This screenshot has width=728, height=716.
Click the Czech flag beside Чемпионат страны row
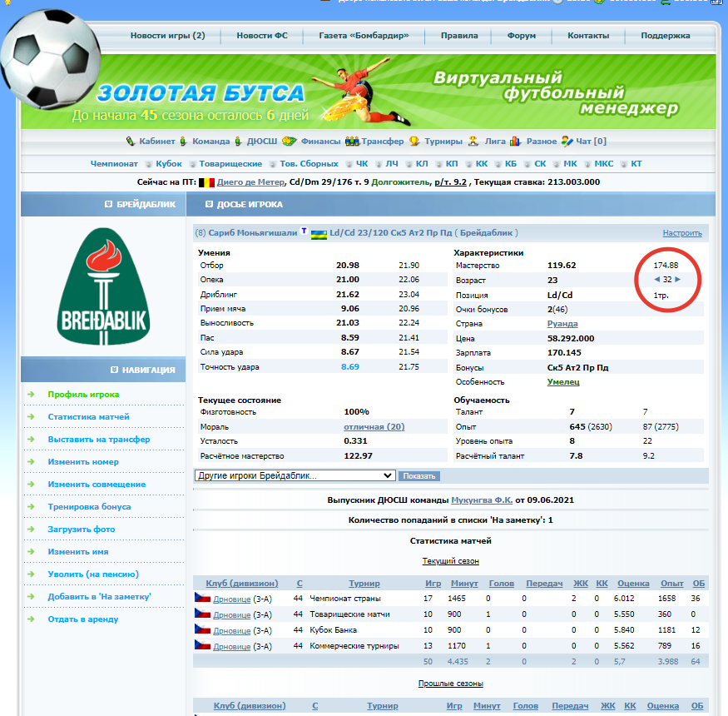[202, 598]
